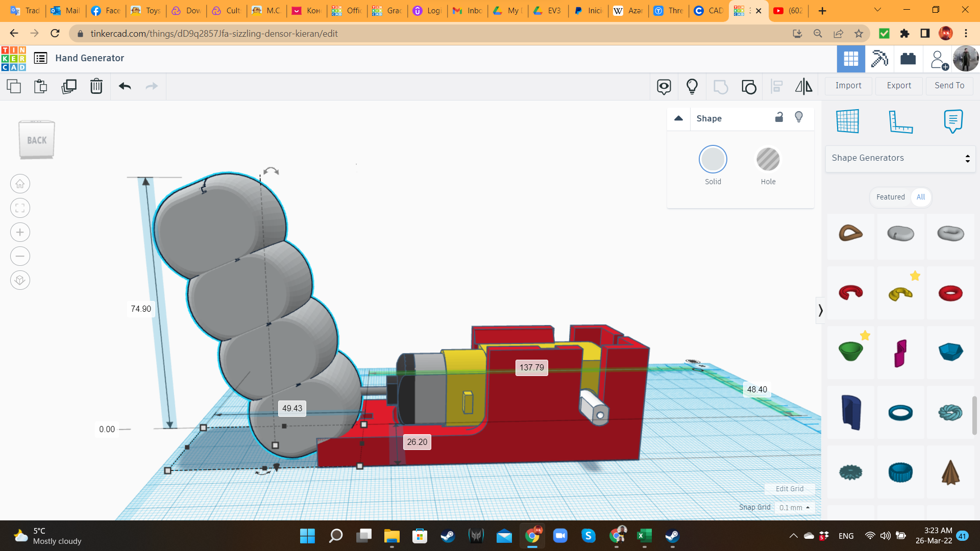Hide the selected shape with the lightbulb icon
Screen dimensions: 980x551
click(799, 117)
